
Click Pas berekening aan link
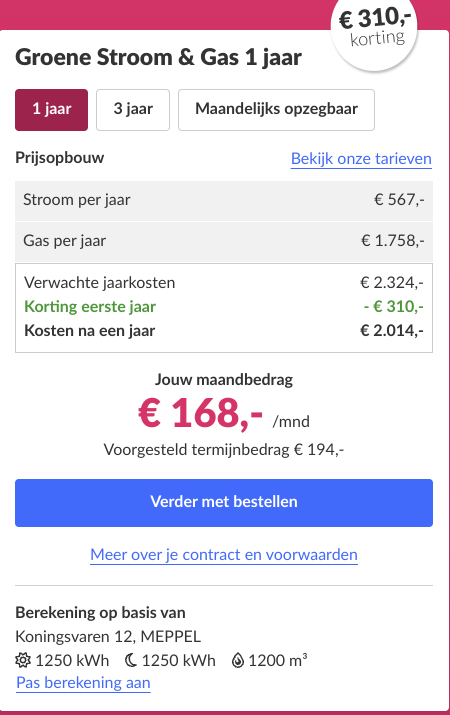tap(83, 683)
